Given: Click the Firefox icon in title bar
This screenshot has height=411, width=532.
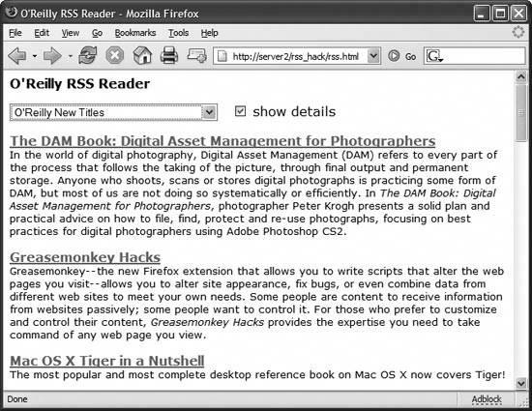Looking at the screenshot, I should click(12, 13).
